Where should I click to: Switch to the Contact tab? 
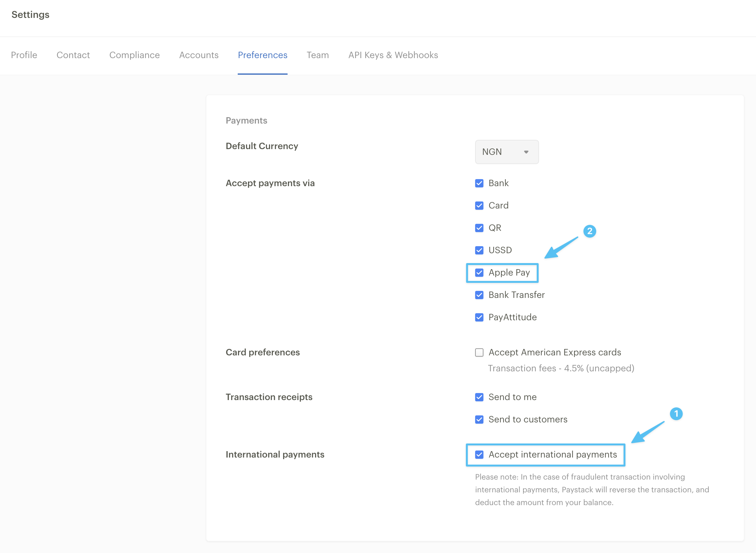[73, 55]
